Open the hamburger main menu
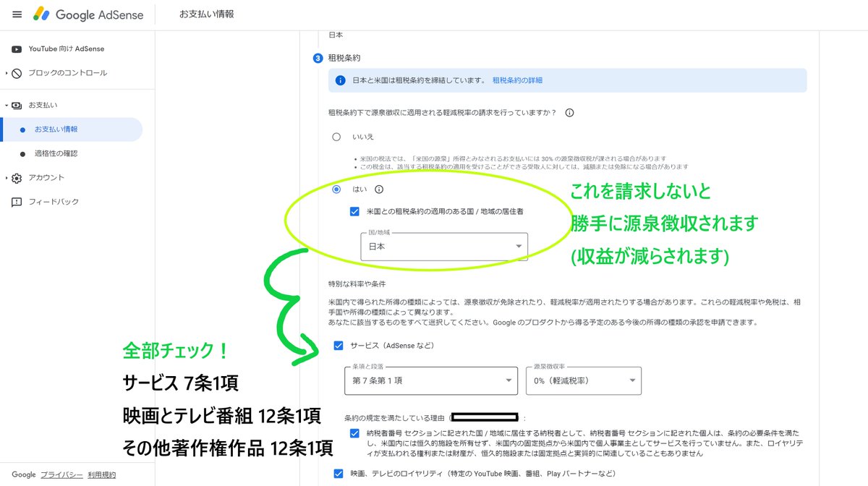Screen dimensions: 868x486 (x=17, y=14)
